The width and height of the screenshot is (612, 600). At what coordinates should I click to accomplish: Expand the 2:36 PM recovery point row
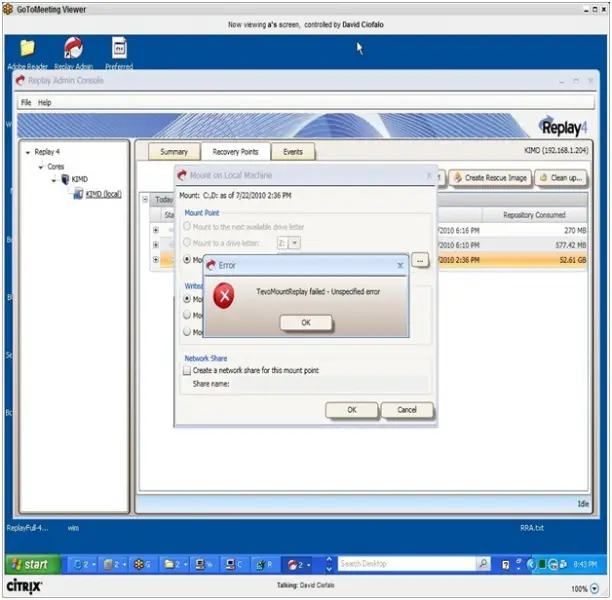[156, 260]
